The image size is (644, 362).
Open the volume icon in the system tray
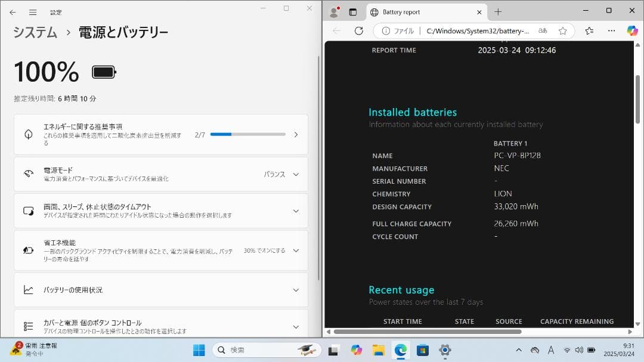(579, 350)
